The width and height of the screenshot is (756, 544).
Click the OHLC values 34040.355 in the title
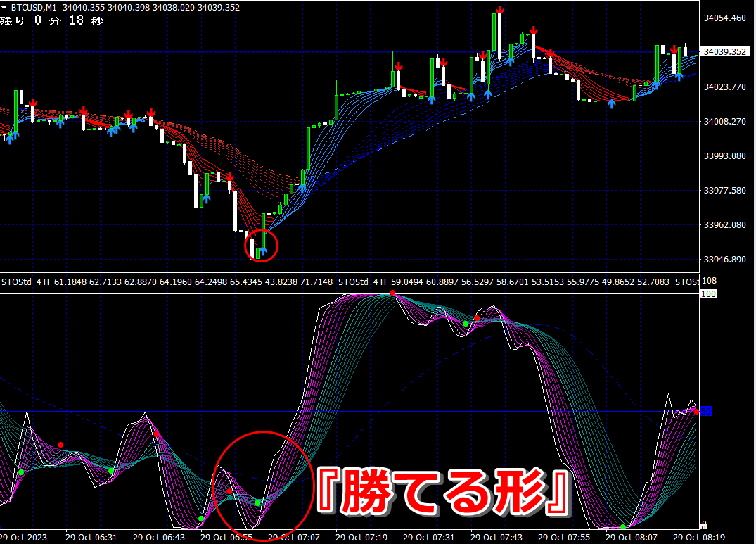pyautogui.click(x=151, y=8)
